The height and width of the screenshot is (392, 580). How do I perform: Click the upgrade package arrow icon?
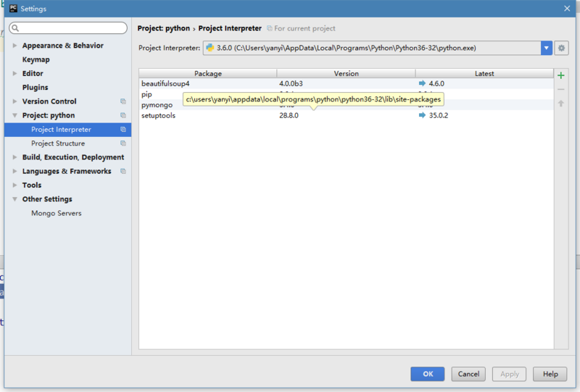560,104
